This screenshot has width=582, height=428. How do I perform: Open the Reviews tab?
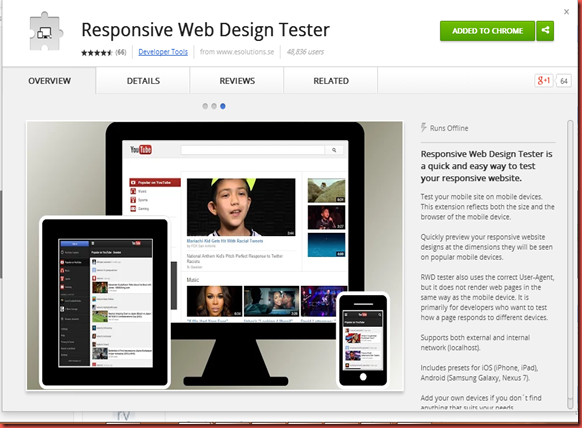pos(237,81)
